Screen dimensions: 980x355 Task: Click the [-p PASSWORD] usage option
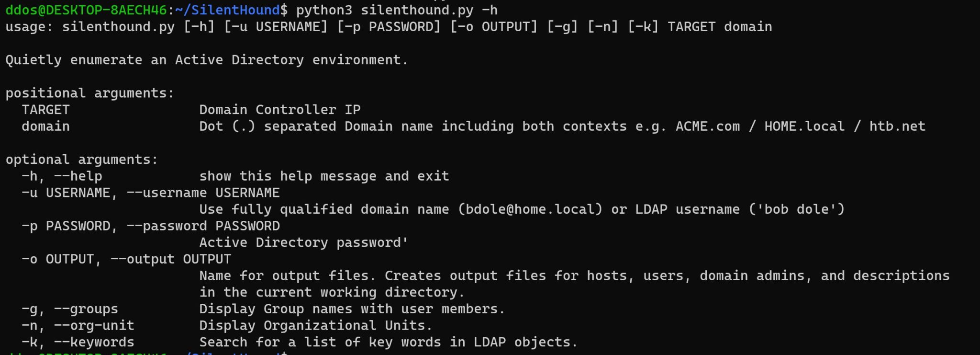click(389, 27)
